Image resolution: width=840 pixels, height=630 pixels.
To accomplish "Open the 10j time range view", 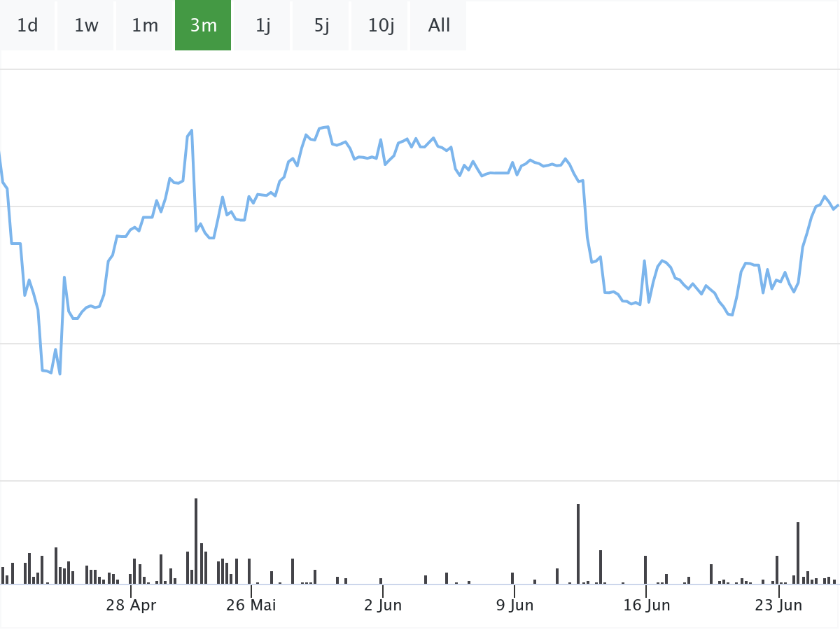I will click(x=381, y=26).
